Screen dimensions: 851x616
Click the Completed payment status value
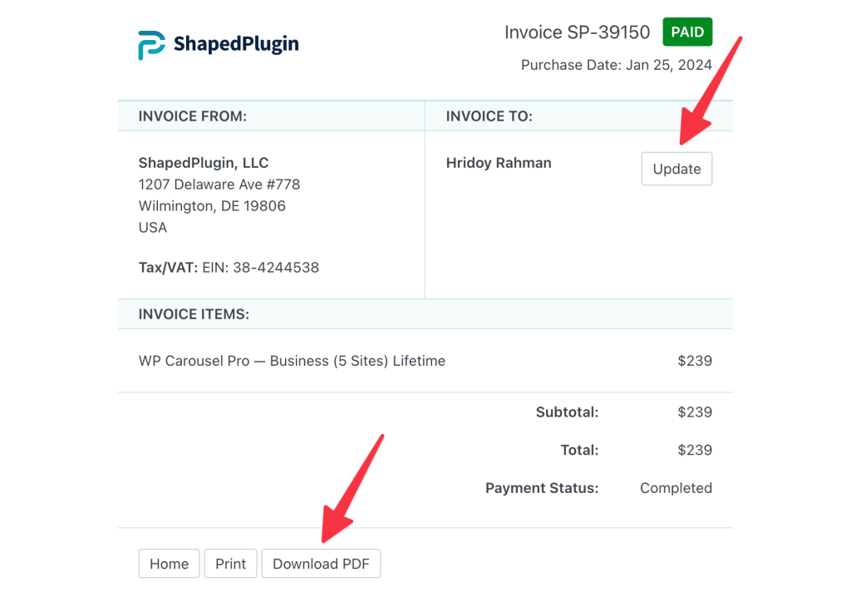coord(676,488)
